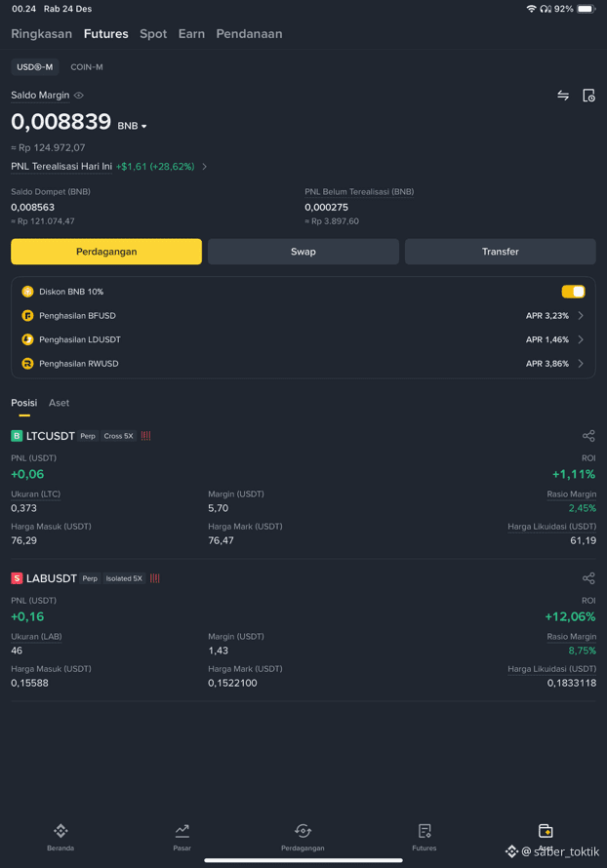Tap the transfer arrows icon beside balance
Image resolution: width=607 pixels, height=868 pixels.
click(x=563, y=96)
